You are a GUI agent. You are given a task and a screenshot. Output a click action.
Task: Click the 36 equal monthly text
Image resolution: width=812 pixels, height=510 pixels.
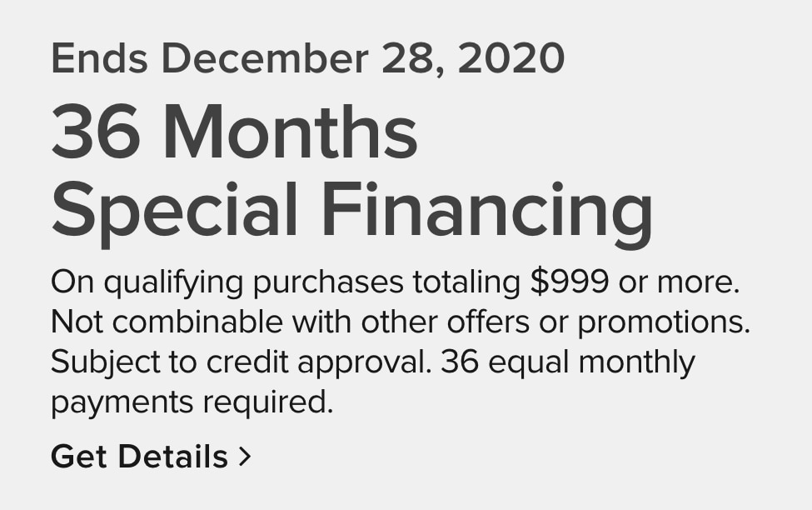pos(567,362)
